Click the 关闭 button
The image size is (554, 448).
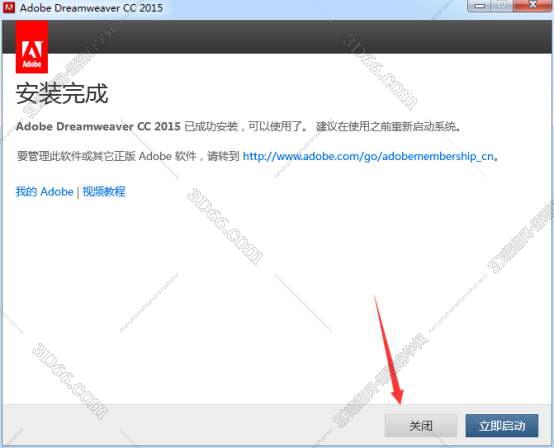click(x=420, y=426)
